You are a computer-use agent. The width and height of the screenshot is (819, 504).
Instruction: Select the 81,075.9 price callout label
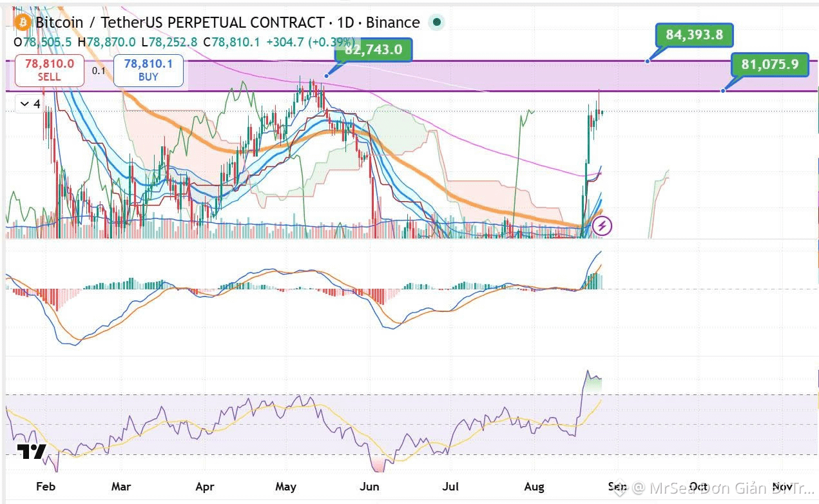click(770, 64)
